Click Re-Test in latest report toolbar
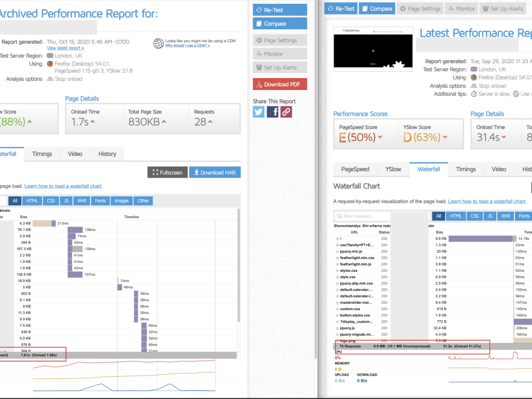This screenshot has height=399, width=532. click(x=340, y=9)
